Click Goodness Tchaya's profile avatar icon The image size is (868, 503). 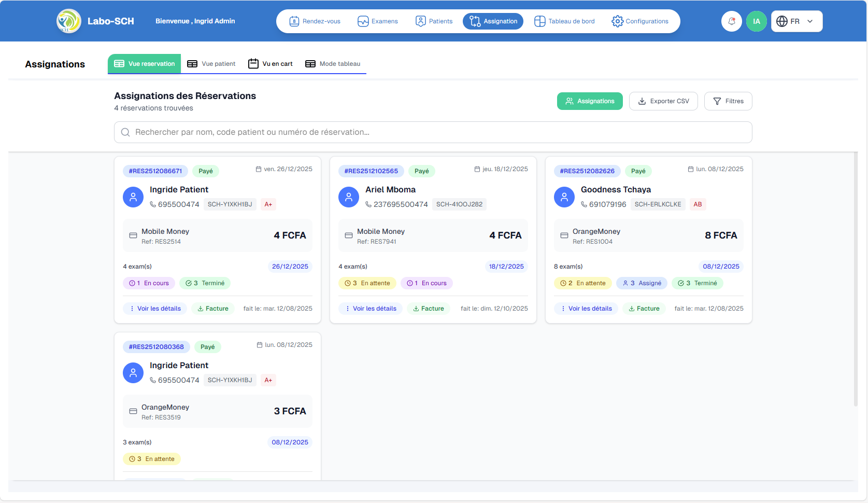(564, 197)
